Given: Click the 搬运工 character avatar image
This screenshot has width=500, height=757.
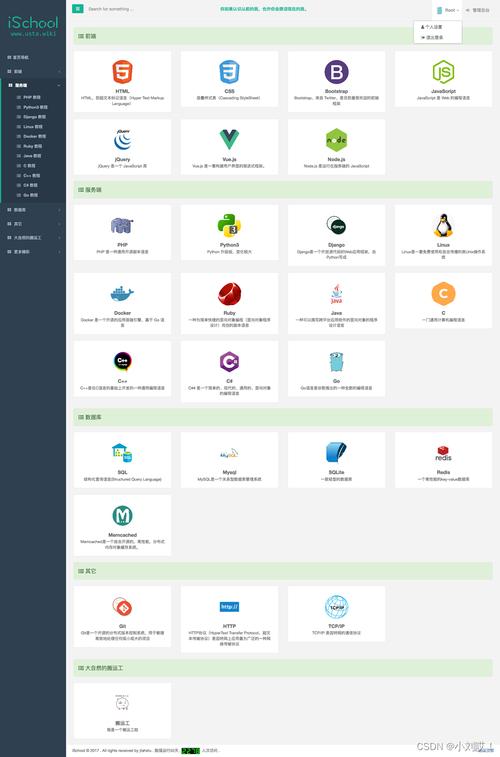Looking at the screenshot, I should [122, 703].
